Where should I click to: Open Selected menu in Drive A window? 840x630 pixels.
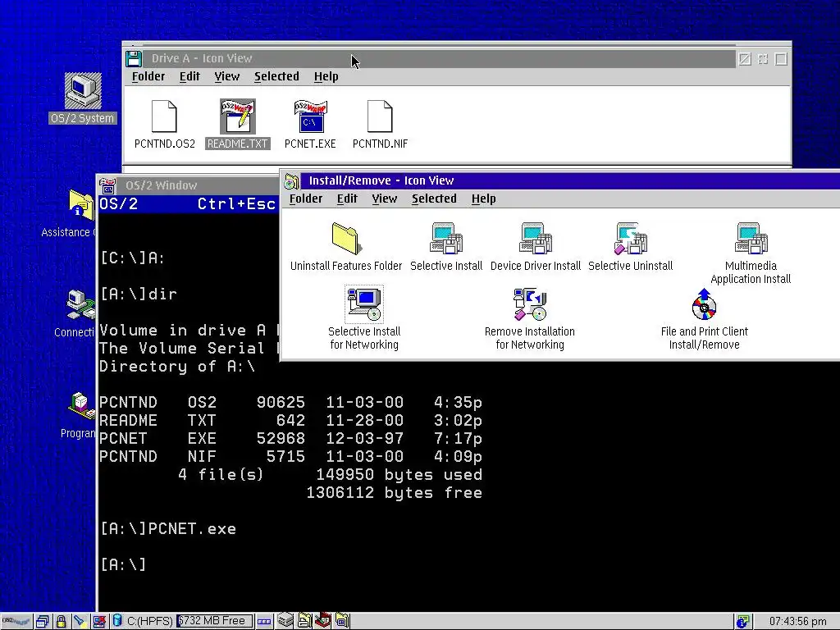[276, 76]
